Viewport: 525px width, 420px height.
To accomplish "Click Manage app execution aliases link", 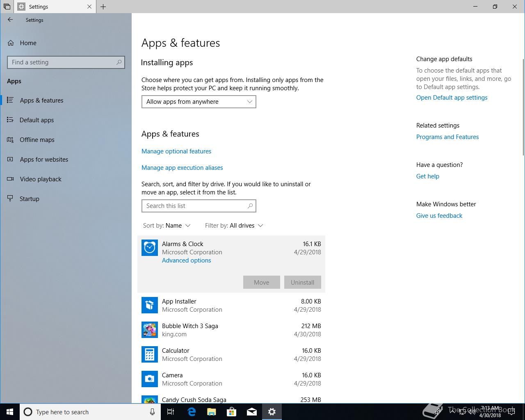I will (x=182, y=168).
